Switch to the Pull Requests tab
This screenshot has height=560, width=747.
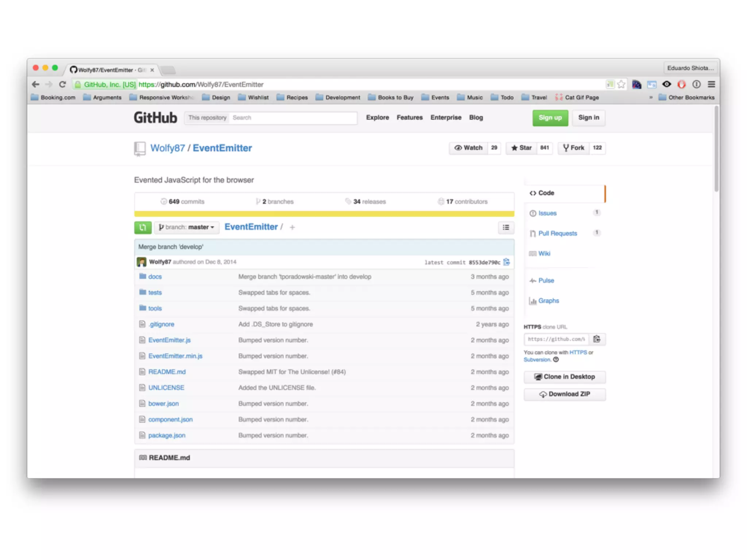pos(557,233)
